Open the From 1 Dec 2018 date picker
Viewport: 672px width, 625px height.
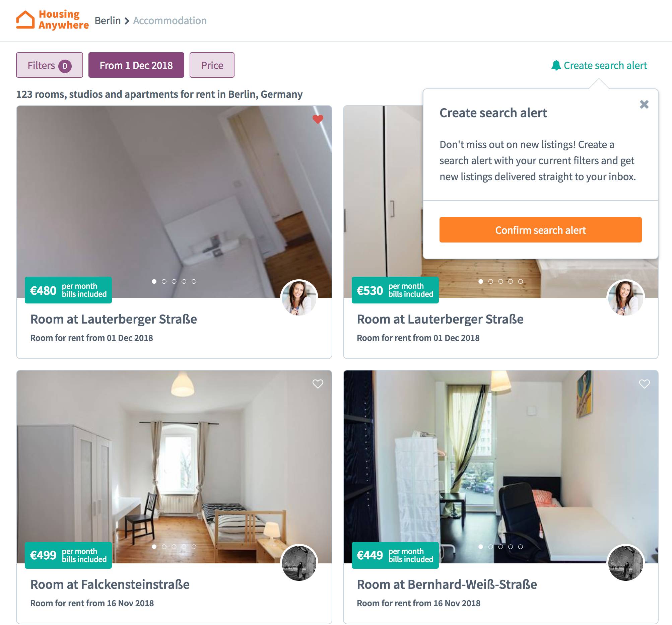coord(136,65)
